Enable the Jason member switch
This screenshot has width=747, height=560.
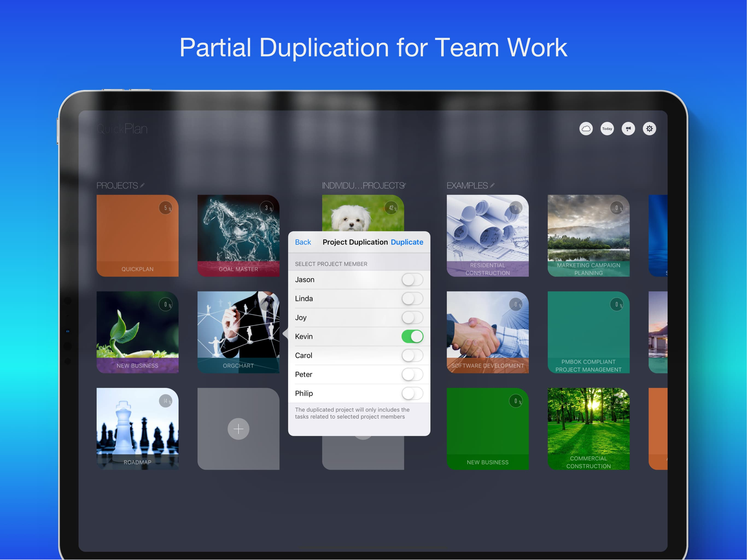(x=412, y=280)
